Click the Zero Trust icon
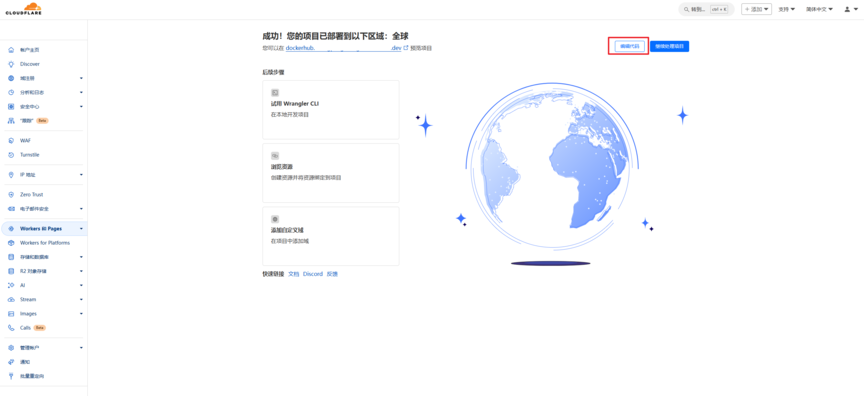Viewport: 864px width, 396px height. [x=11, y=194]
